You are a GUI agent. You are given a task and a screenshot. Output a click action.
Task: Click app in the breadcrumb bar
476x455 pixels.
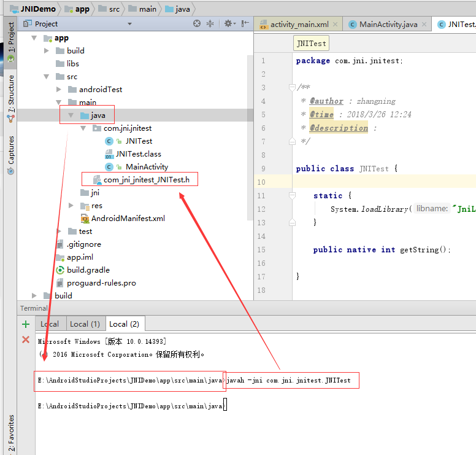pyautogui.click(x=77, y=9)
